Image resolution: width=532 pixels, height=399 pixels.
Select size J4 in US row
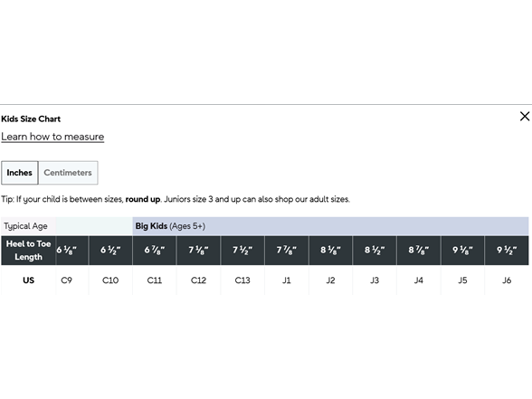coord(419,280)
